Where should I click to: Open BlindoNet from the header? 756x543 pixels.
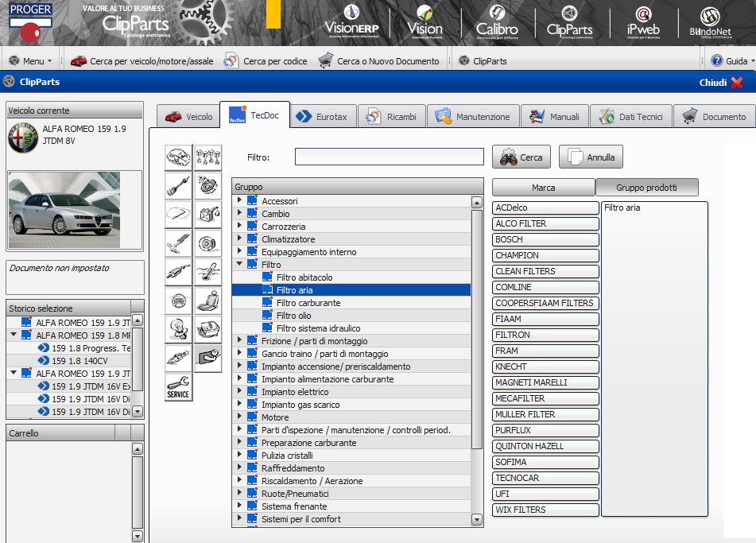(x=710, y=22)
